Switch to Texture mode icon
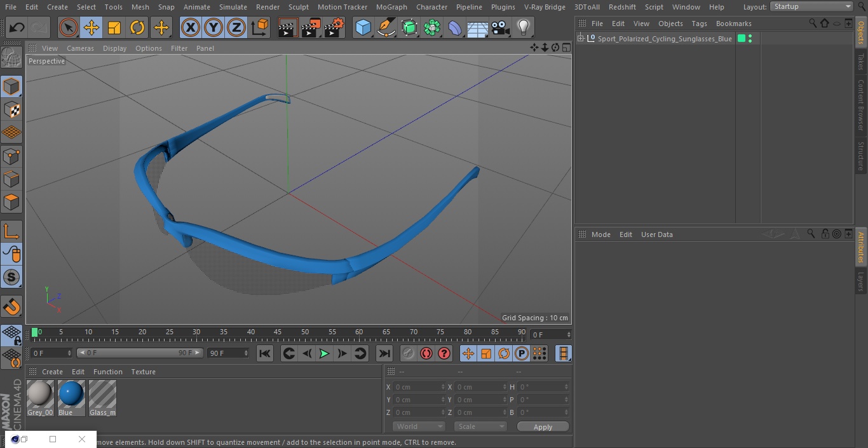 (11, 109)
